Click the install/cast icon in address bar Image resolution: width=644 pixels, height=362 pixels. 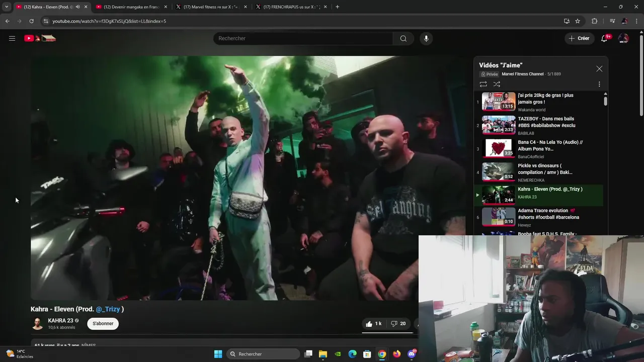point(567,21)
